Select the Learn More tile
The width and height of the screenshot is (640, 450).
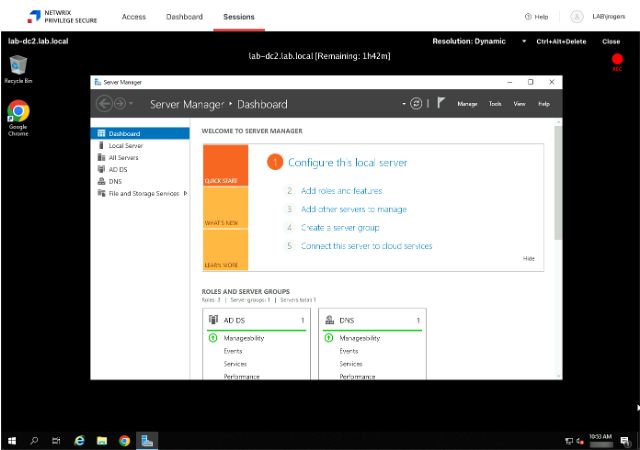(225, 250)
